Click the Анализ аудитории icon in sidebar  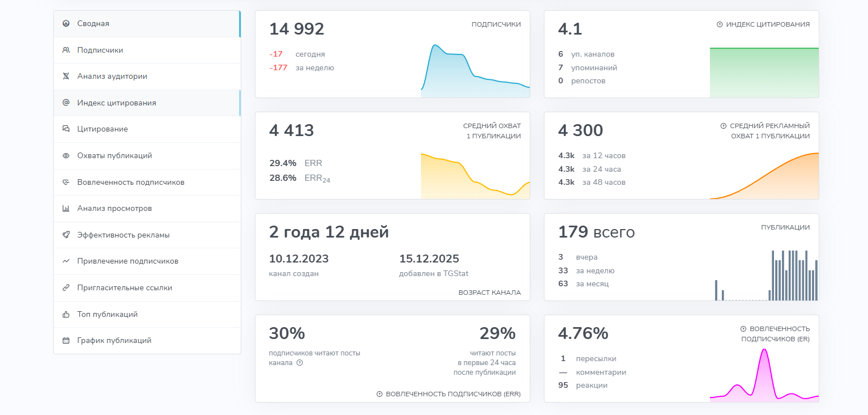coord(66,76)
